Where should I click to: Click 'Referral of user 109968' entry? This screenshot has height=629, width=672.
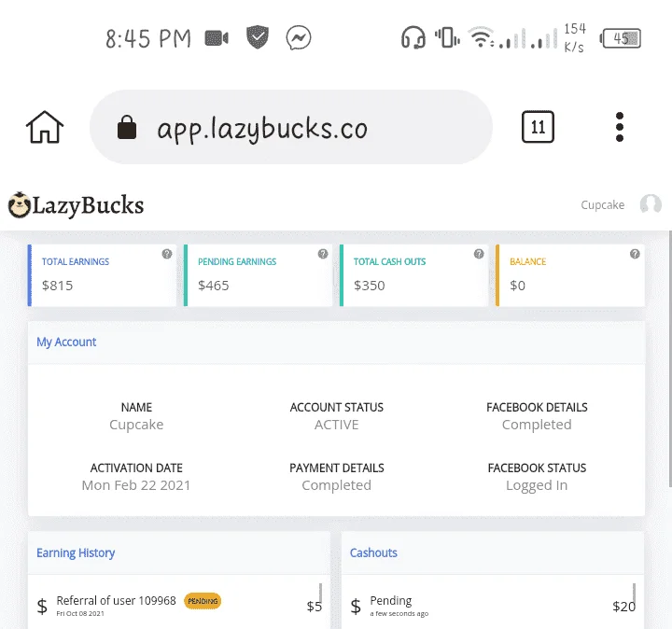116,600
